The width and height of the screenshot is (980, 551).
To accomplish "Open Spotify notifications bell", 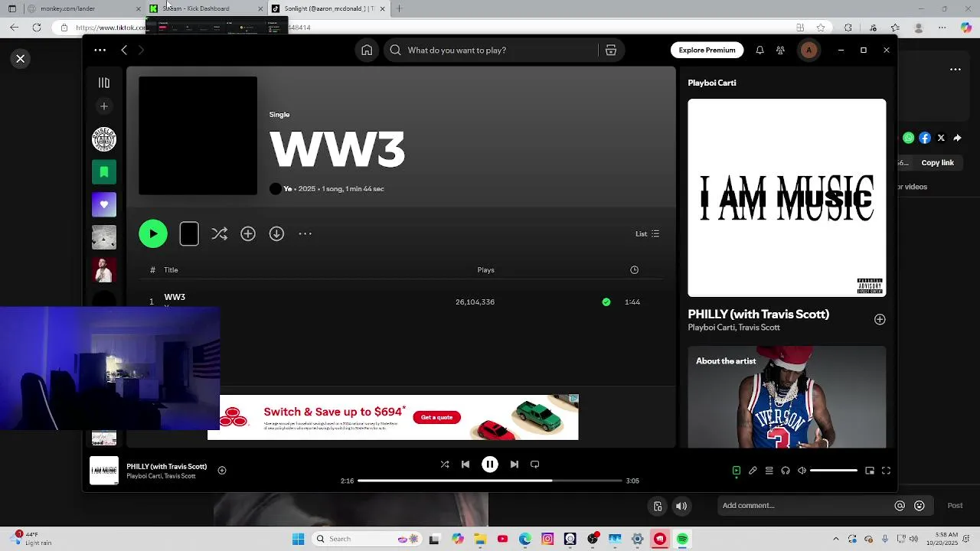I will (759, 51).
